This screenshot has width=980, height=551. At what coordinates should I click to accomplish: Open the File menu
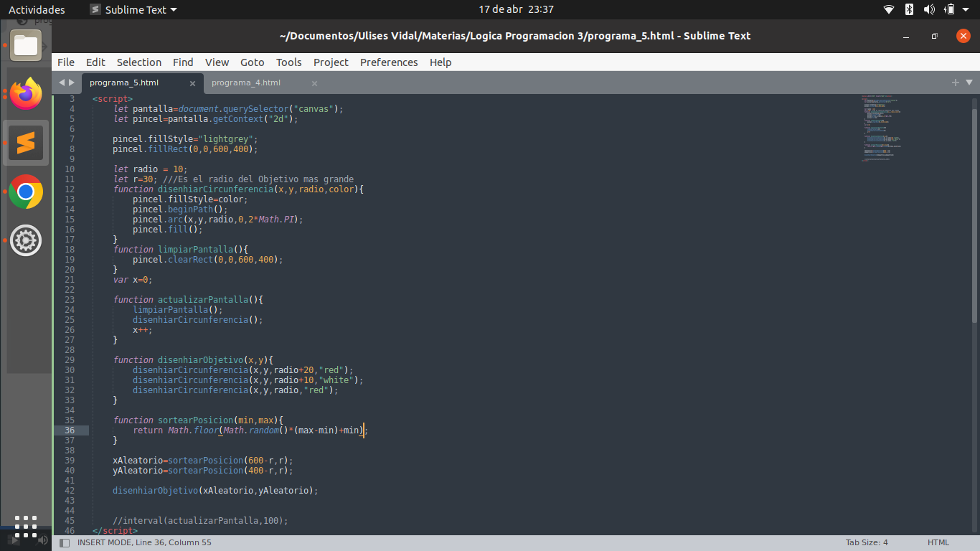(x=66, y=62)
